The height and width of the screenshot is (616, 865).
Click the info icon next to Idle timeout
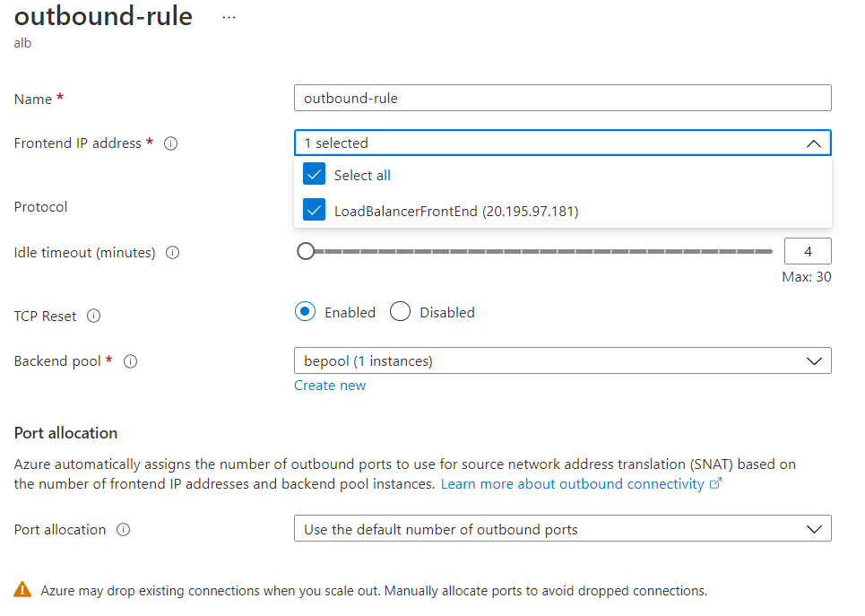click(x=172, y=252)
